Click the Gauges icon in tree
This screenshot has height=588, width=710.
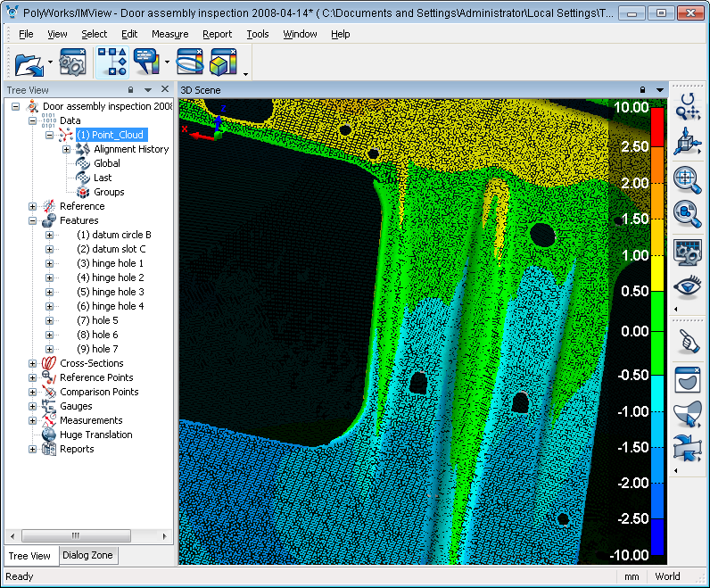coord(48,406)
